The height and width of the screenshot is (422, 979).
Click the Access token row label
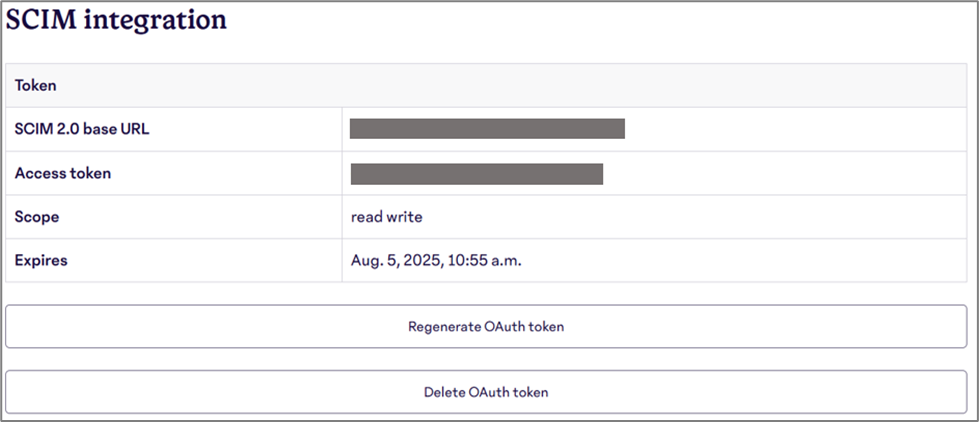[63, 173]
